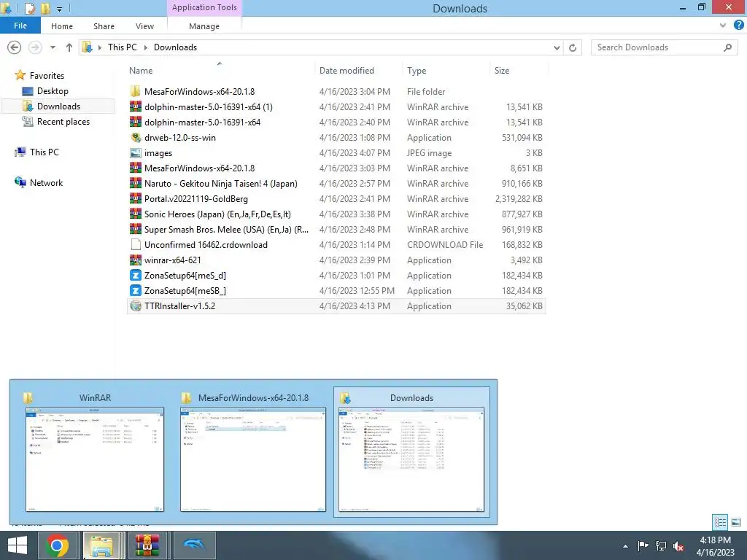
Task: Go up one folder level arrow
Action: coord(69,47)
